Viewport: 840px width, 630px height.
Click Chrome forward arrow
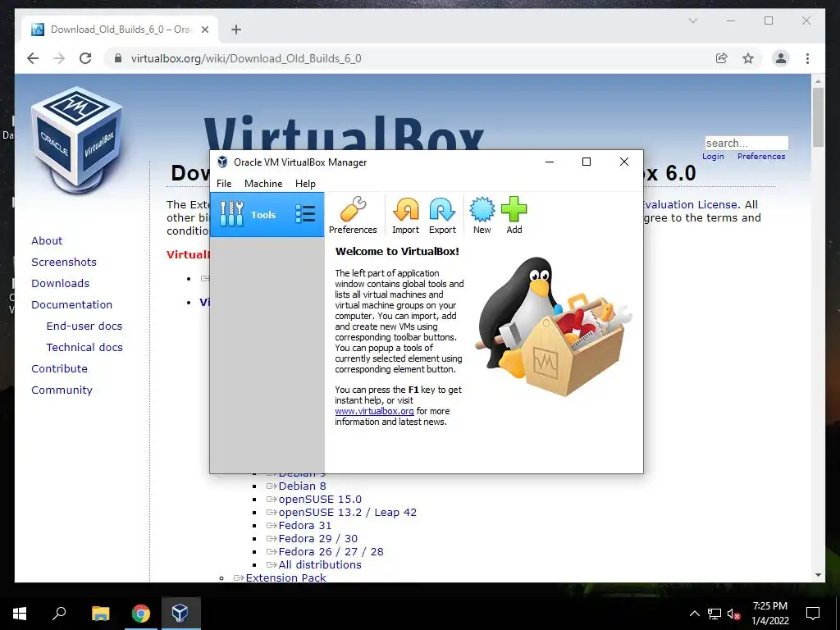coord(59,58)
